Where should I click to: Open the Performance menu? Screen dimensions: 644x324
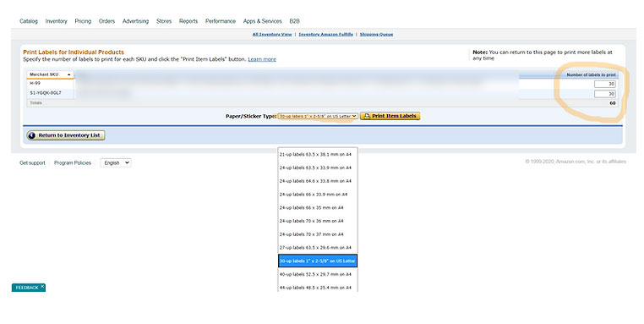(x=221, y=21)
